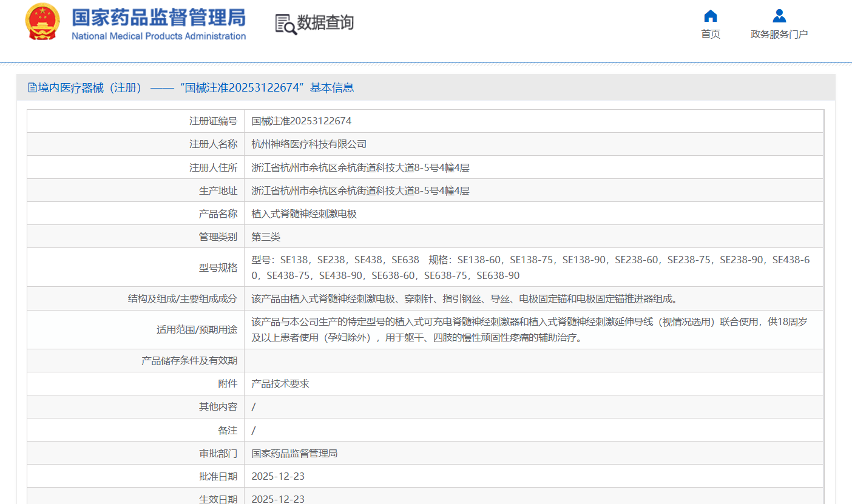Click the 型号规格 model list cell
This screenshot has height=504, width=852.
click(x=530, y=267)
